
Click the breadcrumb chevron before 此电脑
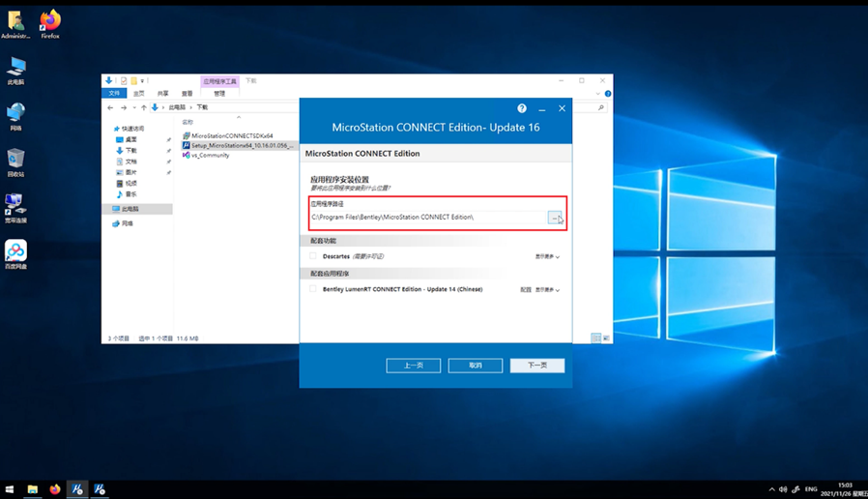click(x=162, y=107)
